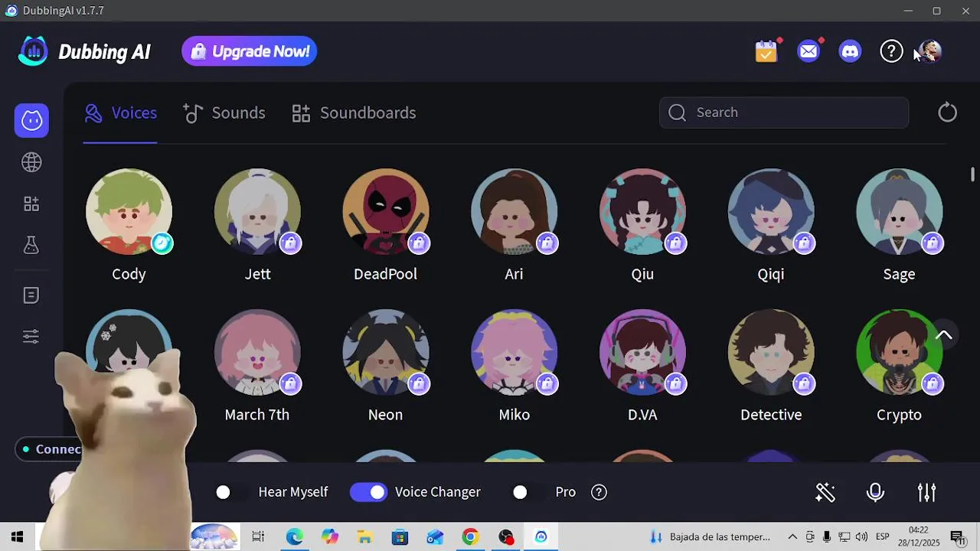
Task: Open the volume speaker tray icon
Action: (x=861, y=537)
